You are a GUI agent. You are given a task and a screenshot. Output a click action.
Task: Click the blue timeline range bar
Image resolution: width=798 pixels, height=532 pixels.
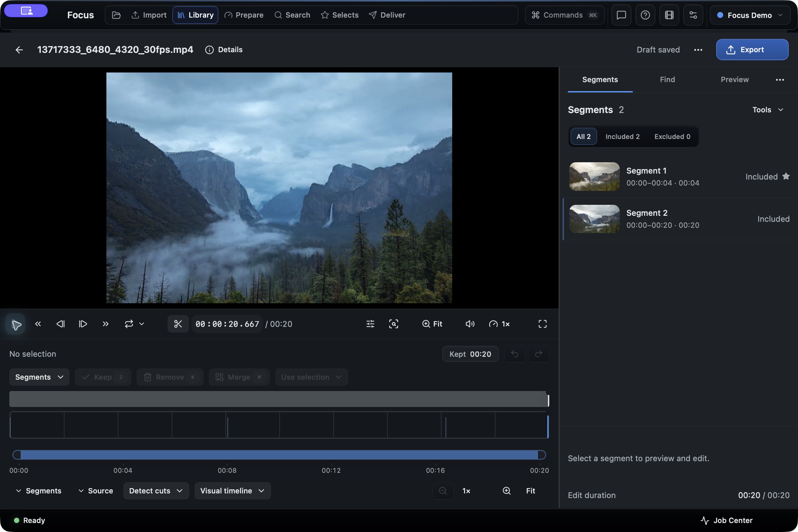[x=279, y=455]
